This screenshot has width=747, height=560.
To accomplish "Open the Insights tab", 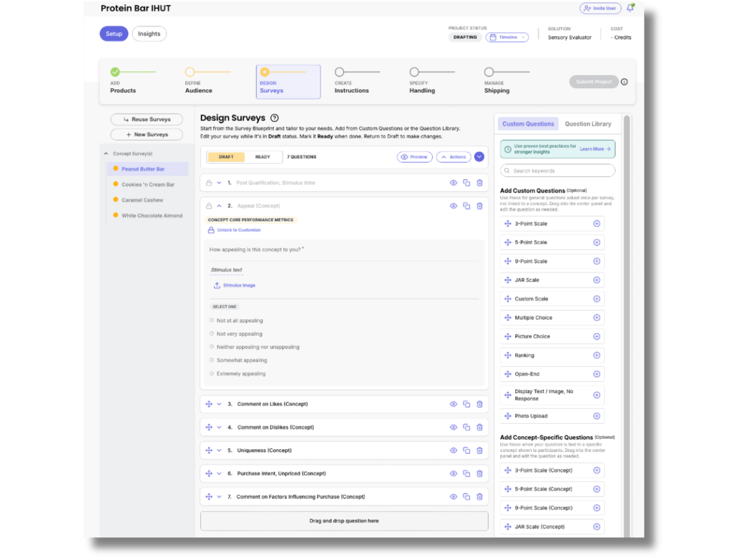I will pyautogui.click(x=149, y=34).
